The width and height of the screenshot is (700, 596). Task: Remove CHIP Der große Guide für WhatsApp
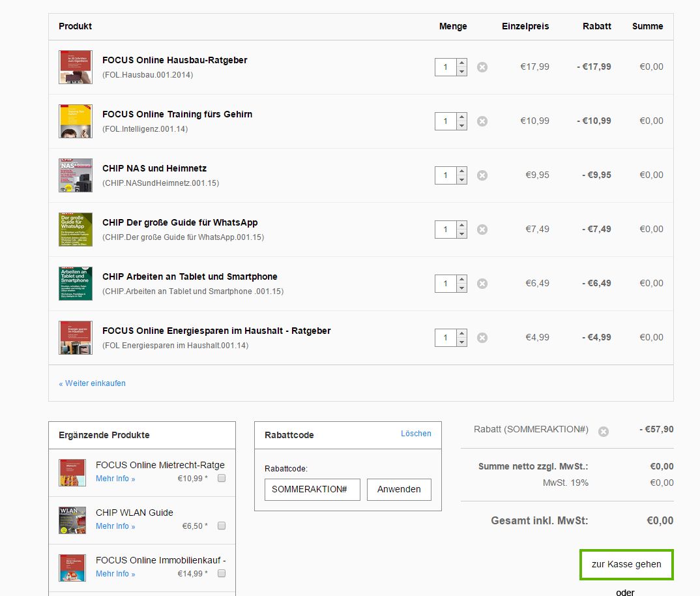pyautogui.click(x=482, y=229)
